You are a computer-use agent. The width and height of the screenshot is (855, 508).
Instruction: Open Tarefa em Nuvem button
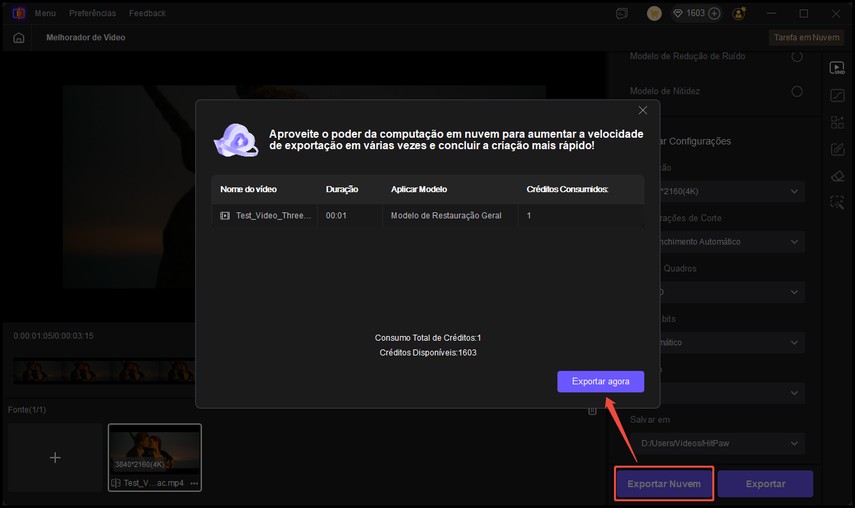[806, 38]
